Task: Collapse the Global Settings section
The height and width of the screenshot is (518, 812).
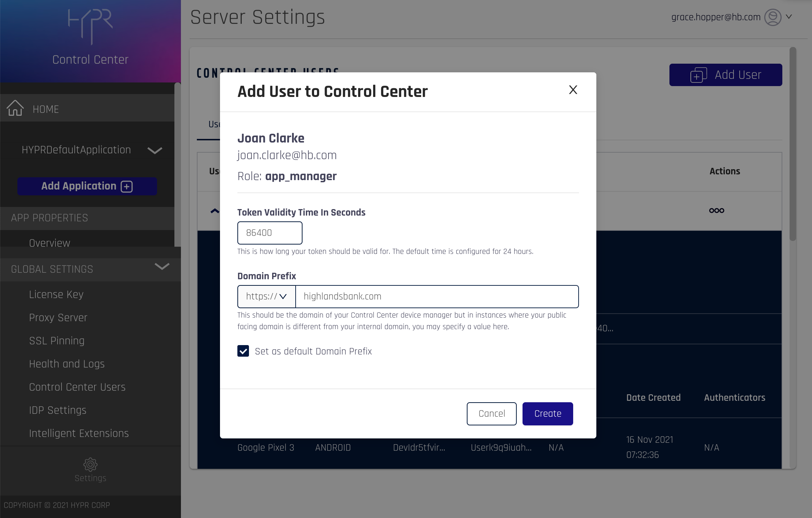Action: pos(162,267)
